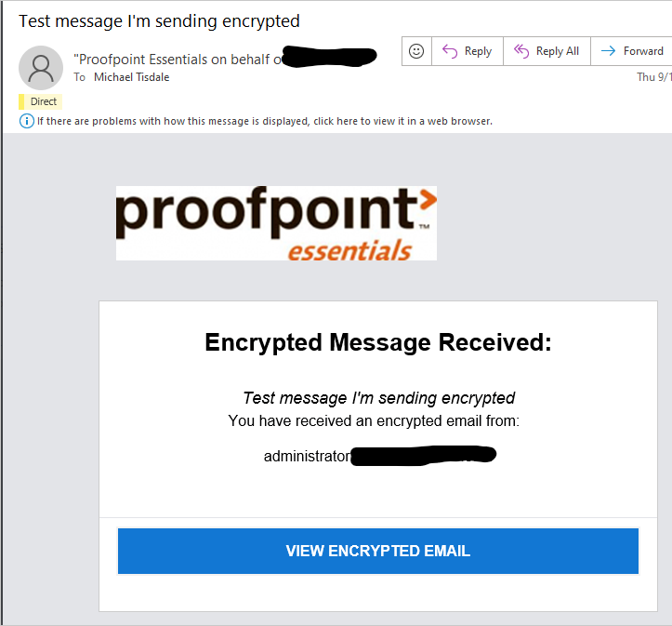Viewport: 672px width, 626px height.
Task: Click the Reply All button
Action: click(547, 51)
